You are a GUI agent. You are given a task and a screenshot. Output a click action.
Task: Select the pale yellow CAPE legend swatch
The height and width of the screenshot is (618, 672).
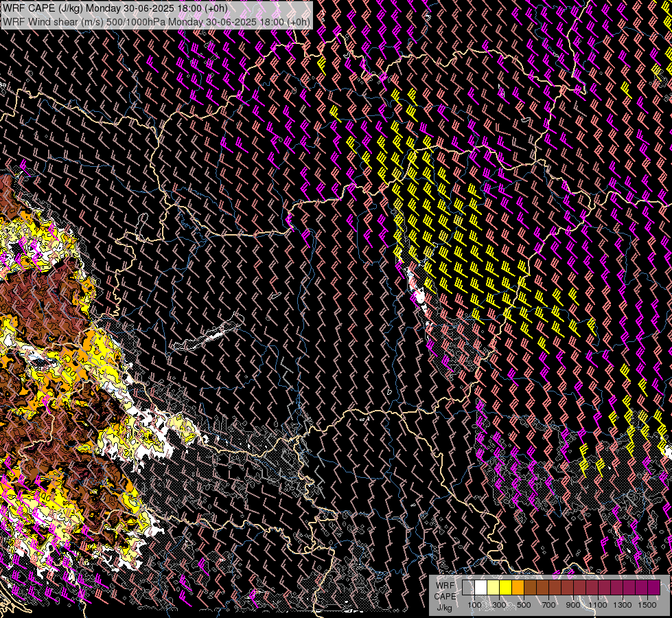[x=494, y=587]
